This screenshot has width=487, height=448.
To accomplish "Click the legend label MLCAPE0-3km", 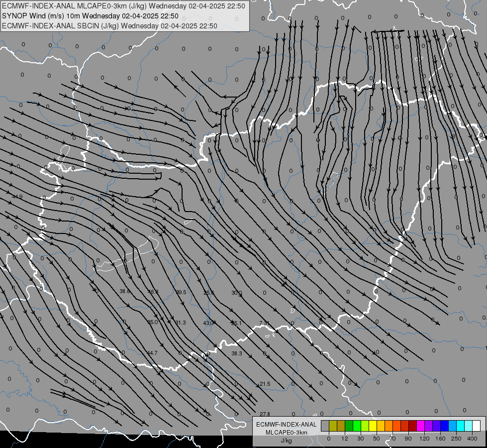I will coord(287,433).
